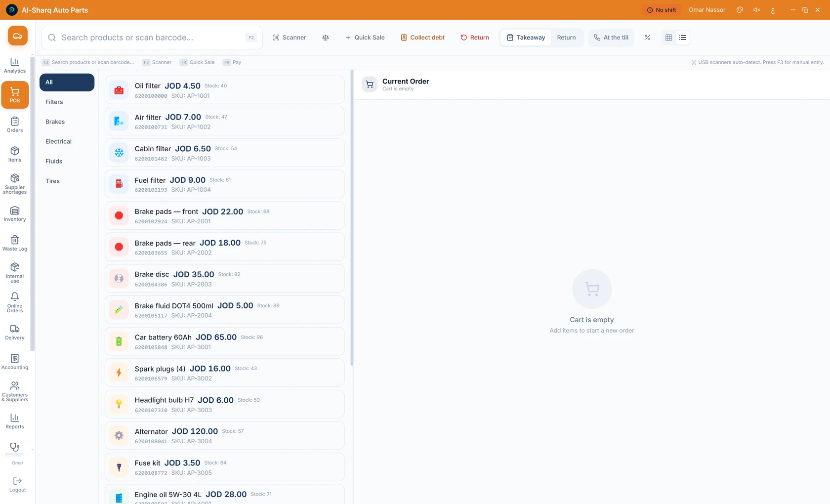This screenshot has width=830, height=504.
Task: Switch language with Arabic letter icon
Action: [x=773, y=10]
